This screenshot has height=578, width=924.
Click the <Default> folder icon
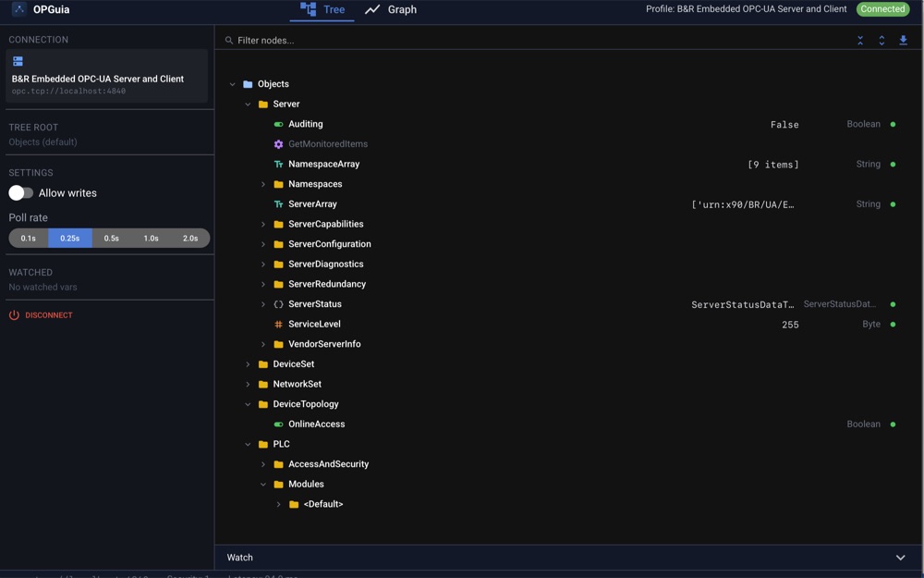(x=294, y=504)
